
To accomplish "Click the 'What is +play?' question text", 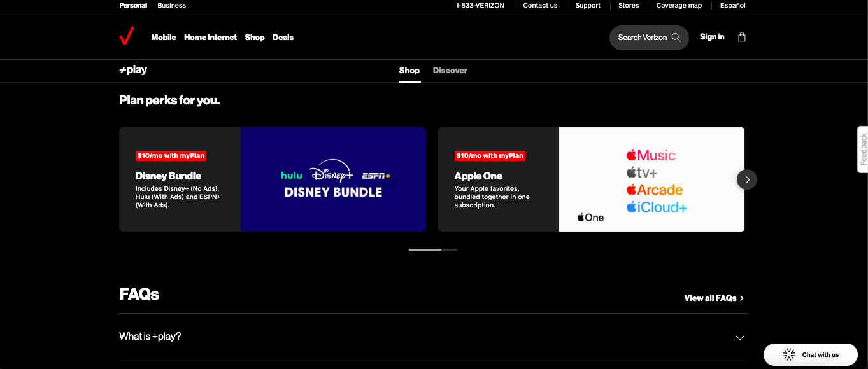I will point(150,337).
